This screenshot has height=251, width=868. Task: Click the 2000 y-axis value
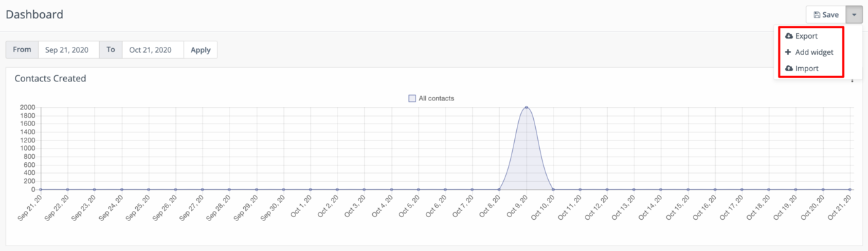coord(28,107)
